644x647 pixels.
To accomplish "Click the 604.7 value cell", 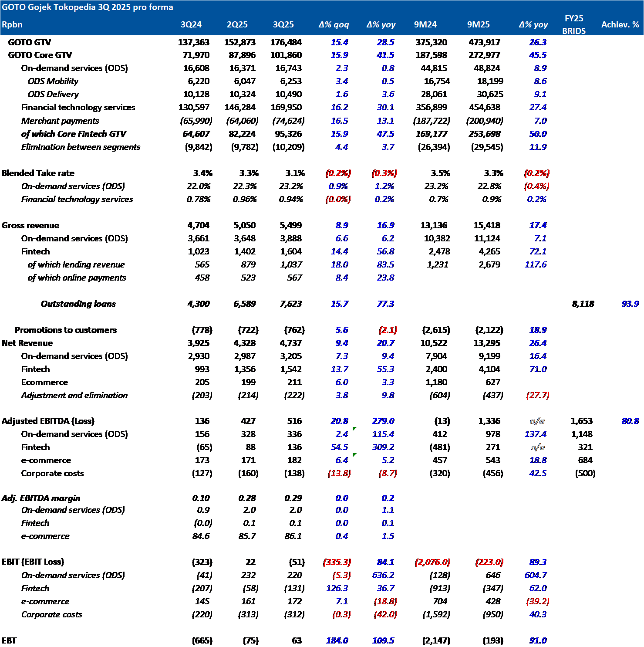I will point(536,575).
